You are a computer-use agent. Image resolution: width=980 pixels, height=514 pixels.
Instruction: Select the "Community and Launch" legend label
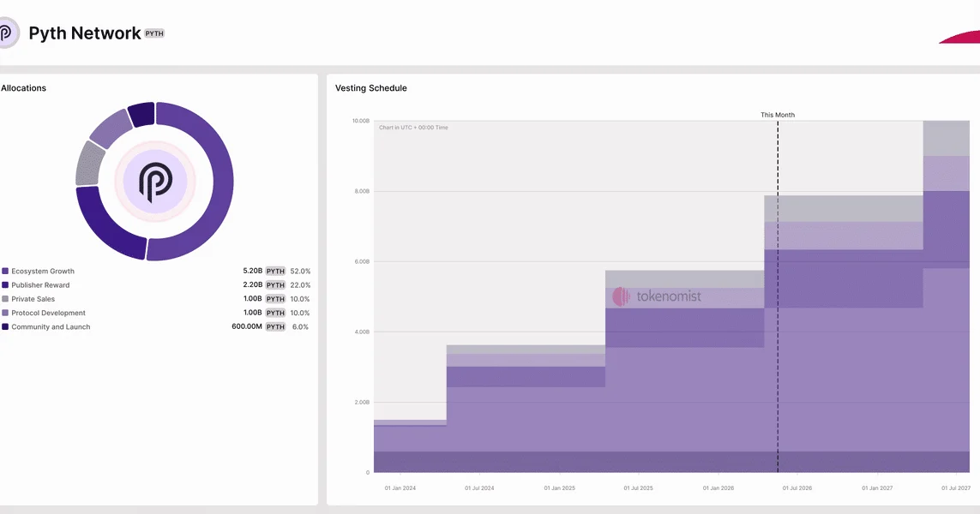[51, 326]
